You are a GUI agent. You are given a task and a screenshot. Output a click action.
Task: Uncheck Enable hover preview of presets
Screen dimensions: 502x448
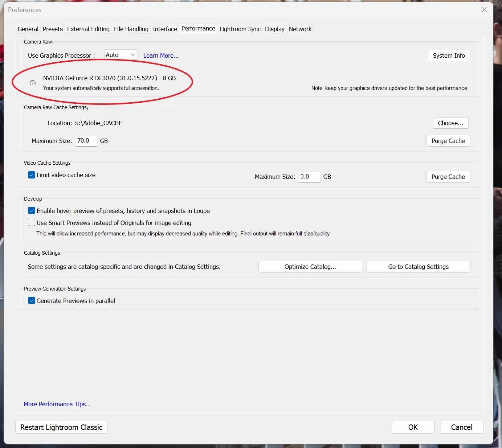pos(32,211)
